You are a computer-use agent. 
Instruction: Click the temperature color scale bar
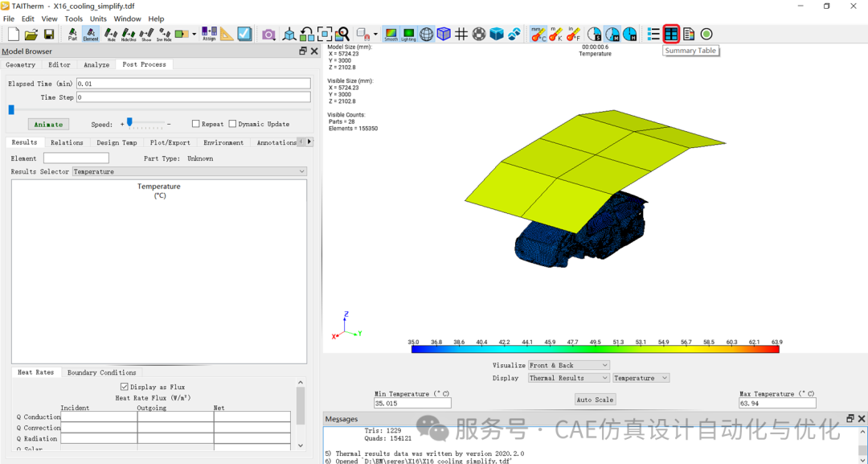(x=595, y=349)
